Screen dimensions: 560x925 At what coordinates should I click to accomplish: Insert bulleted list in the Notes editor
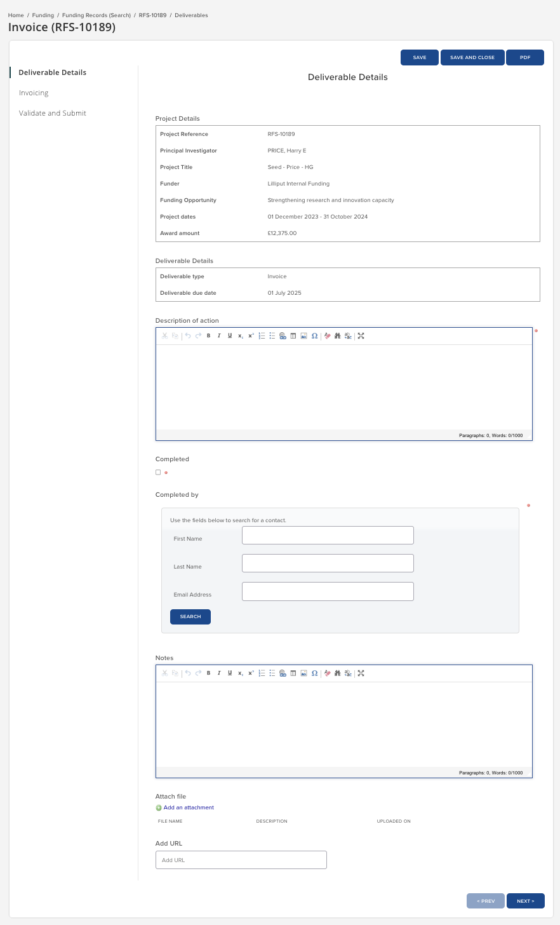pos(272,673)
